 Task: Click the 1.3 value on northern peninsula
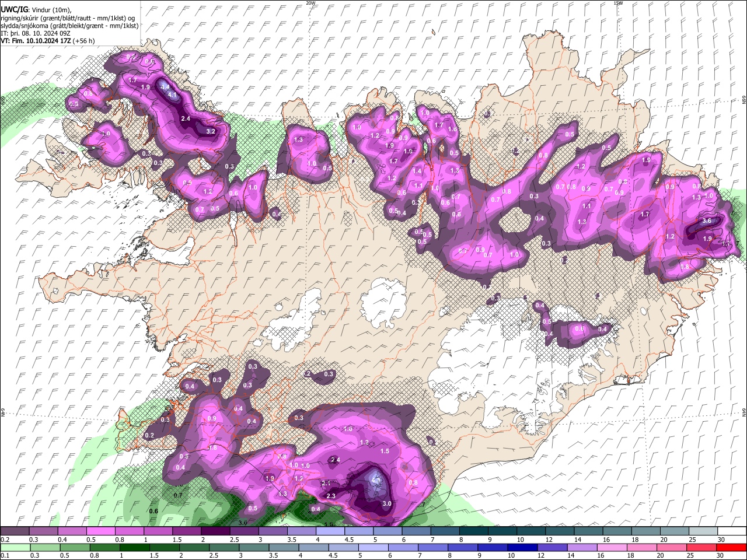pos(299,140)
